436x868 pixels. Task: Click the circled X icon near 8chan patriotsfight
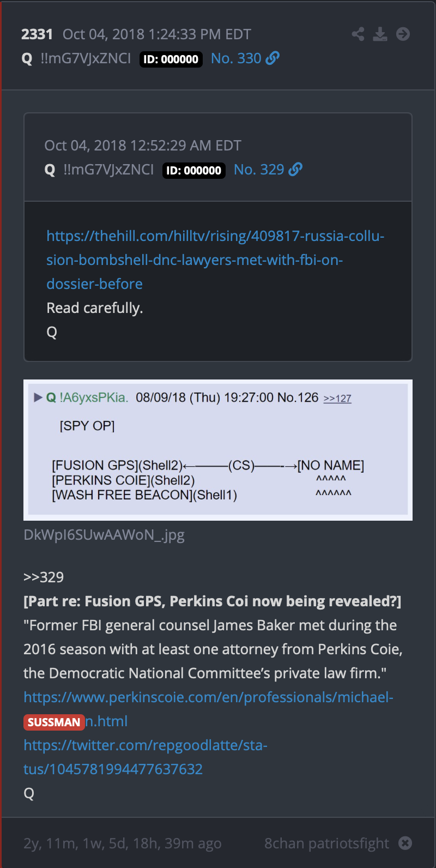(405, 843)
